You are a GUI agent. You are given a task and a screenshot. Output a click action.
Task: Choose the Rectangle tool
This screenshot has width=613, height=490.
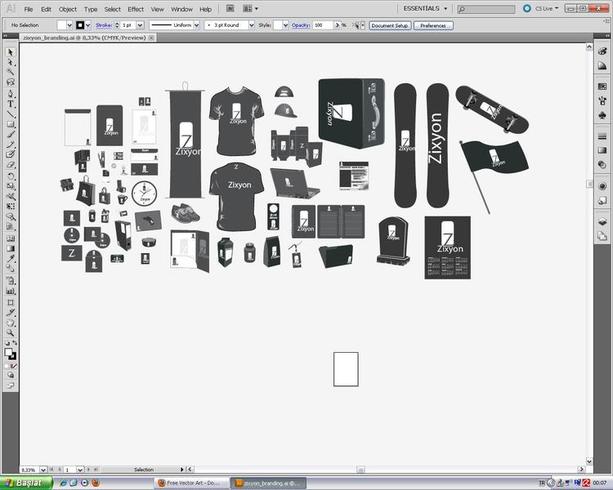(11, 124)
